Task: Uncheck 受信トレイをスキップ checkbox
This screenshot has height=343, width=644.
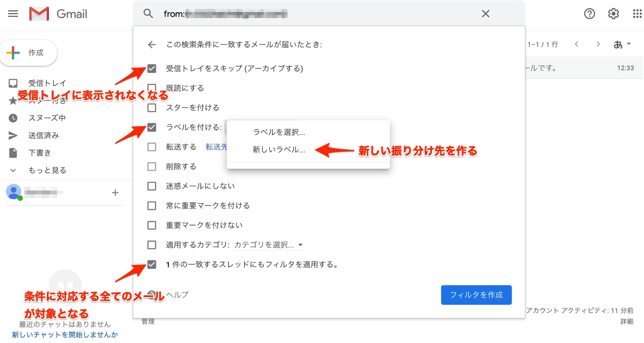Action: tap(152, 68)
